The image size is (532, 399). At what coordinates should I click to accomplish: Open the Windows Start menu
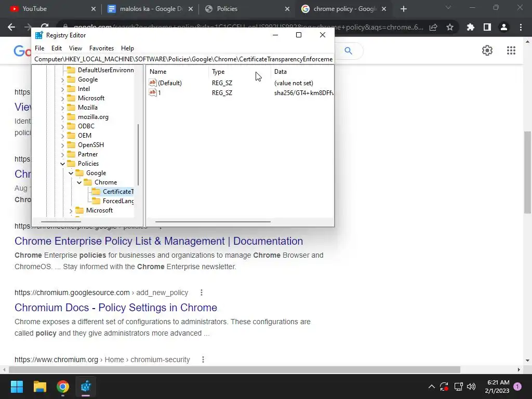(17, 387)
